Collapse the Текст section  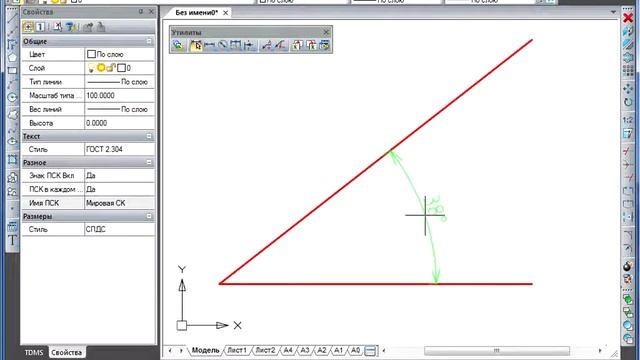149,136
